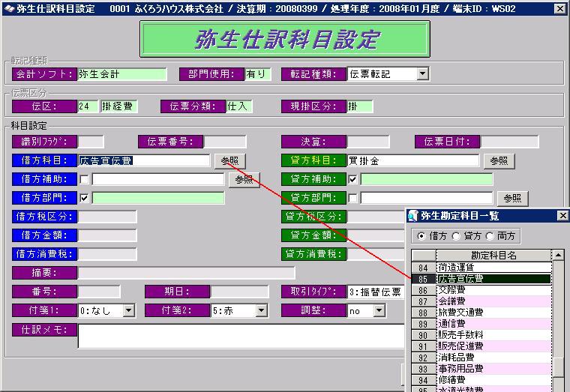Click row number 90 header cell
Image resolution: width=570 pixels, height=392 pixels.
(x=424, y=335)
